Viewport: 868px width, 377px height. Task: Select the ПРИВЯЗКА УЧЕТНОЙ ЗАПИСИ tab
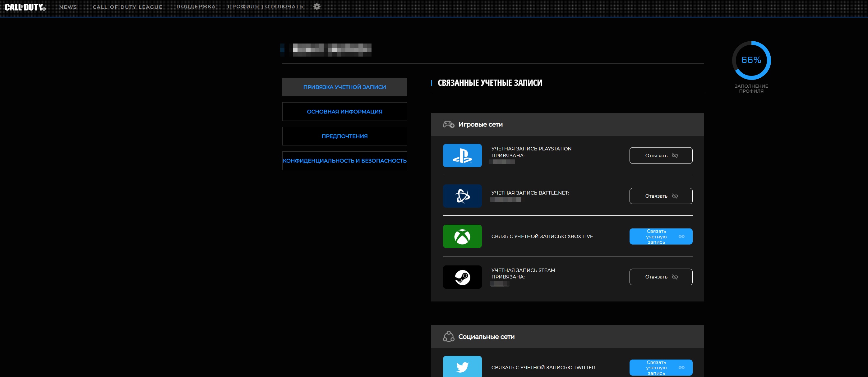pos(345,87)
